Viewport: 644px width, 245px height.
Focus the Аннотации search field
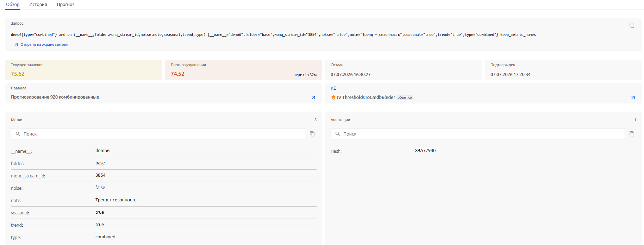click(478, 134)
